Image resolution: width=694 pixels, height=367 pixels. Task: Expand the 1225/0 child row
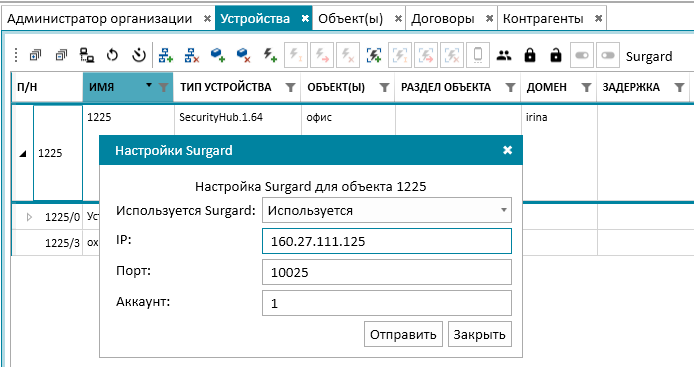tap(29, 217)
